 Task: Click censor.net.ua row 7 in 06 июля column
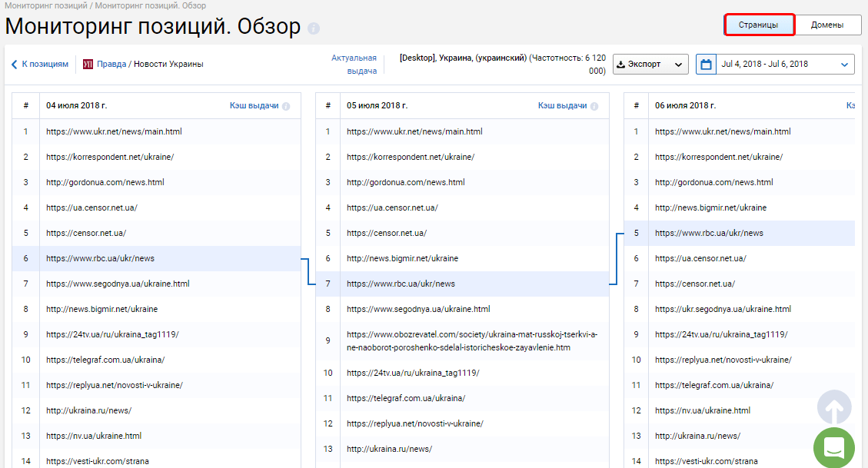point(695,284)
